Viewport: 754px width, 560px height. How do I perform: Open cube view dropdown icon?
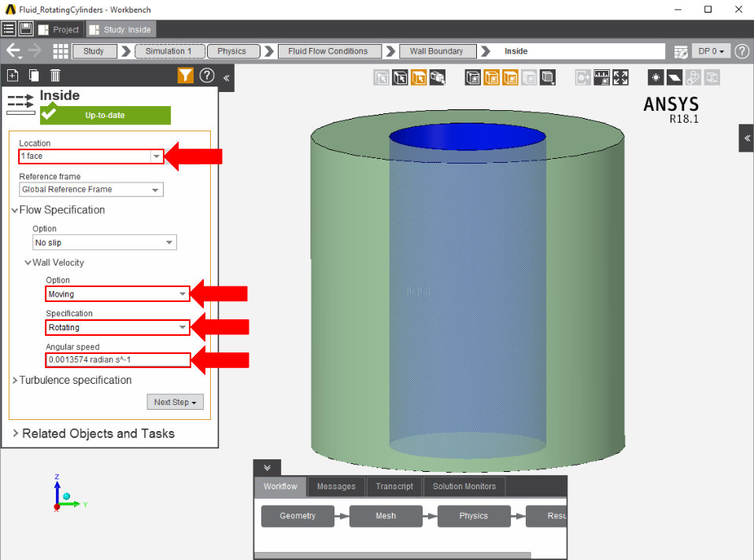click(548, 77)
